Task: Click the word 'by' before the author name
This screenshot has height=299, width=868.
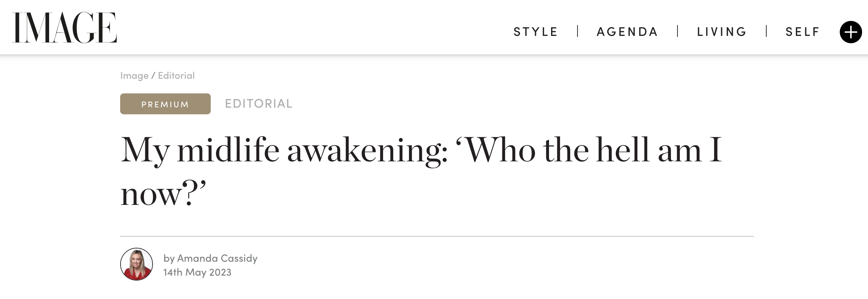Action: pyautogui.click(x=169, y=259)
